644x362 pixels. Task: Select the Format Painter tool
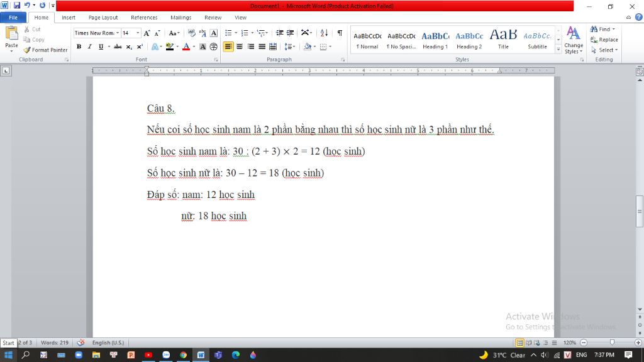(x=45, y=50)
